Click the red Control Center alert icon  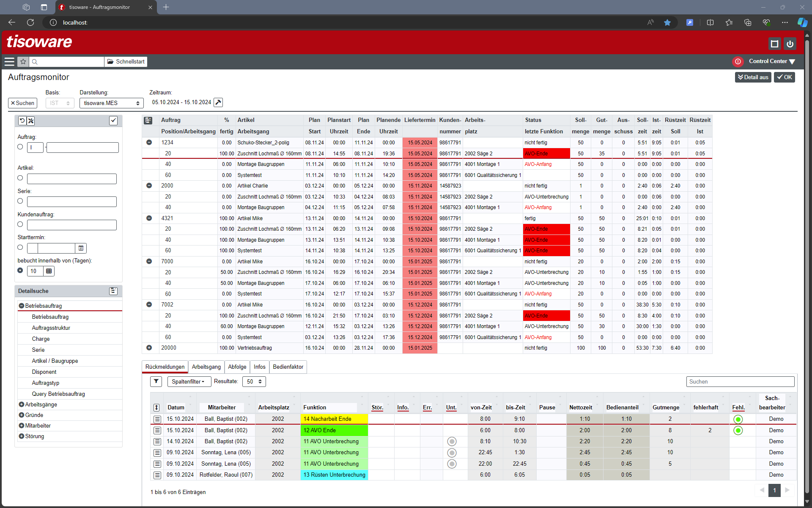click(x=738, y=62)
